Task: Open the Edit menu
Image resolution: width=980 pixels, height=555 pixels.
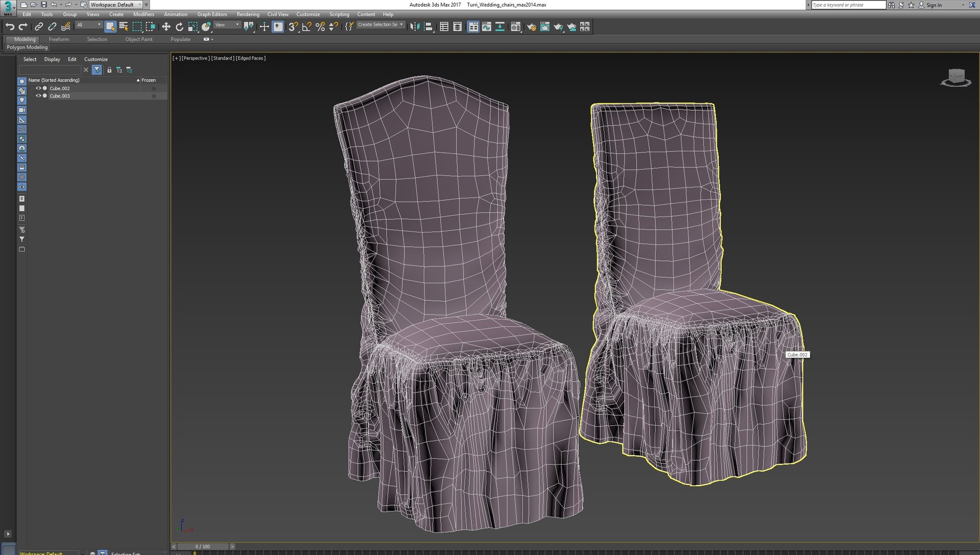Action: 27,14
